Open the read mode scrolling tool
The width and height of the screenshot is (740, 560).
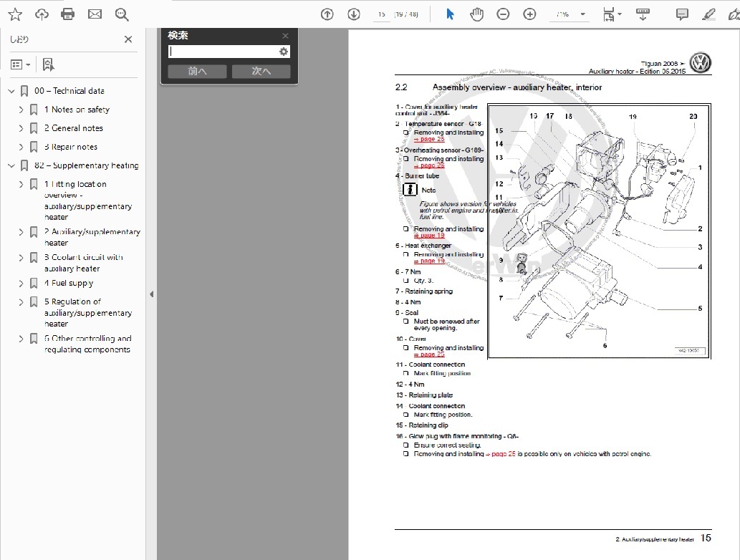643,14
